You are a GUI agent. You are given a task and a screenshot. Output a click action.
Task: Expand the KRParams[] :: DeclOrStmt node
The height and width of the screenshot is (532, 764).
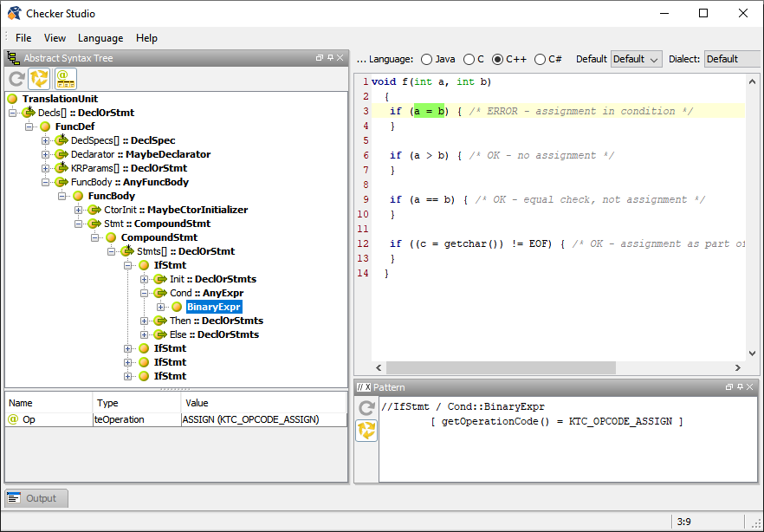(x=45, y=169)
